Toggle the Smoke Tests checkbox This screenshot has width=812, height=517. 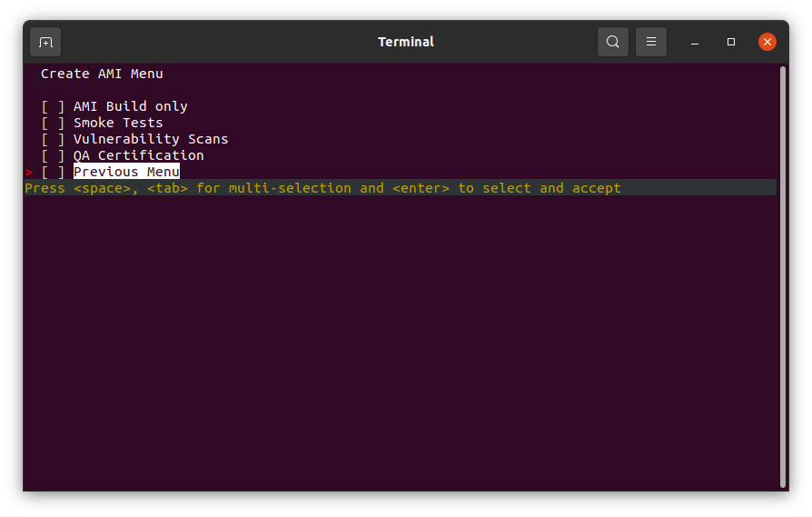(53, 124)
